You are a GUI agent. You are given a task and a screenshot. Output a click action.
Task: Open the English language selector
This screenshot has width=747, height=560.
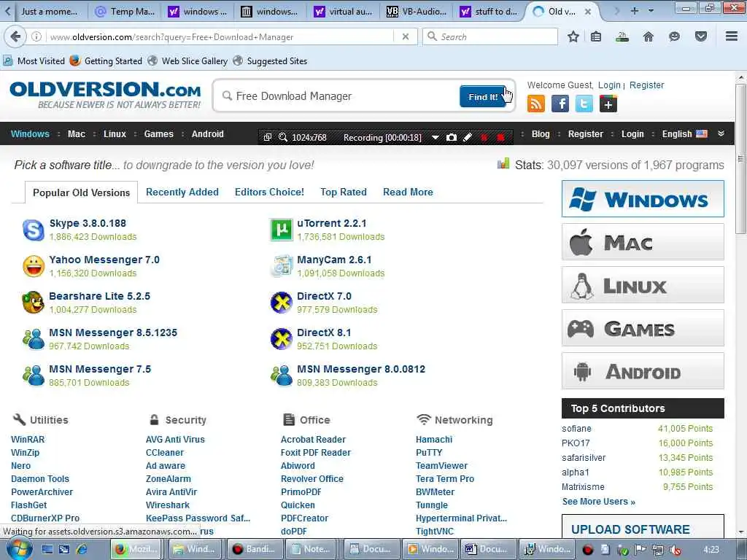coord(684,134)
